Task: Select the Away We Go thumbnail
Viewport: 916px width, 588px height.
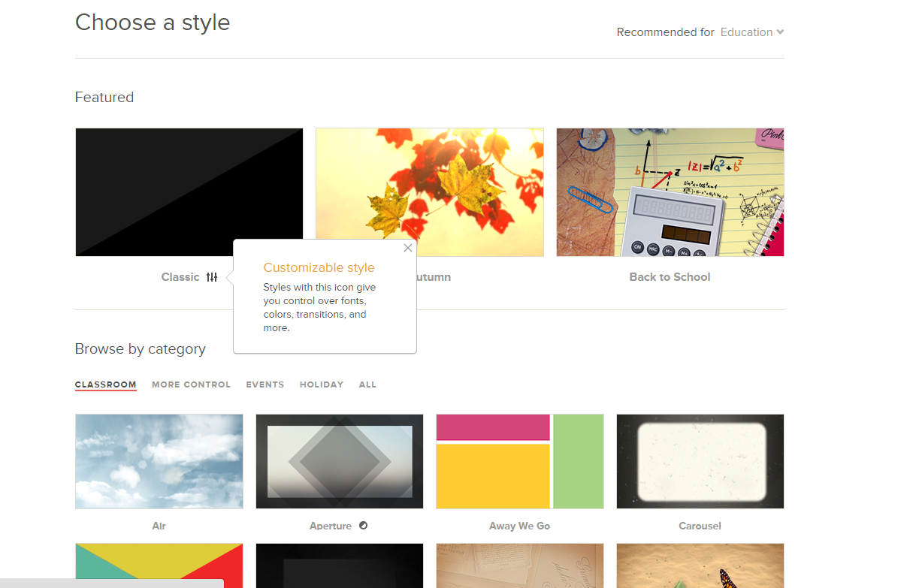Action: [519, 461]
